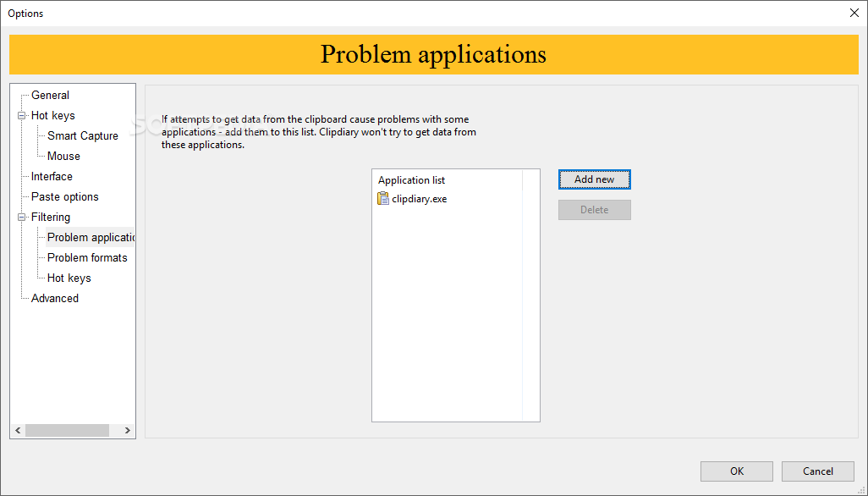The image size is (868, 496).
Task: Click the Add new button
Action: 594,179
